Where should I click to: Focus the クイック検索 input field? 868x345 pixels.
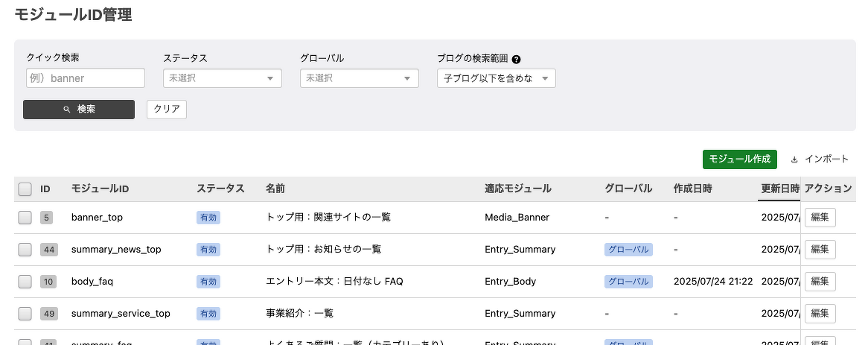point(85,78)
